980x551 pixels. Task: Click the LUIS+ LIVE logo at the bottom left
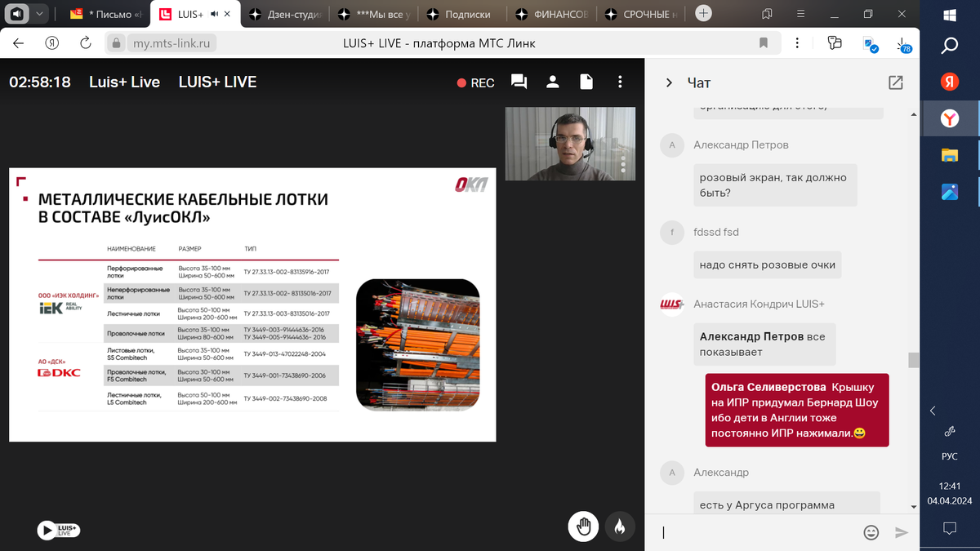pyautogui.click(x=58, y=530)
